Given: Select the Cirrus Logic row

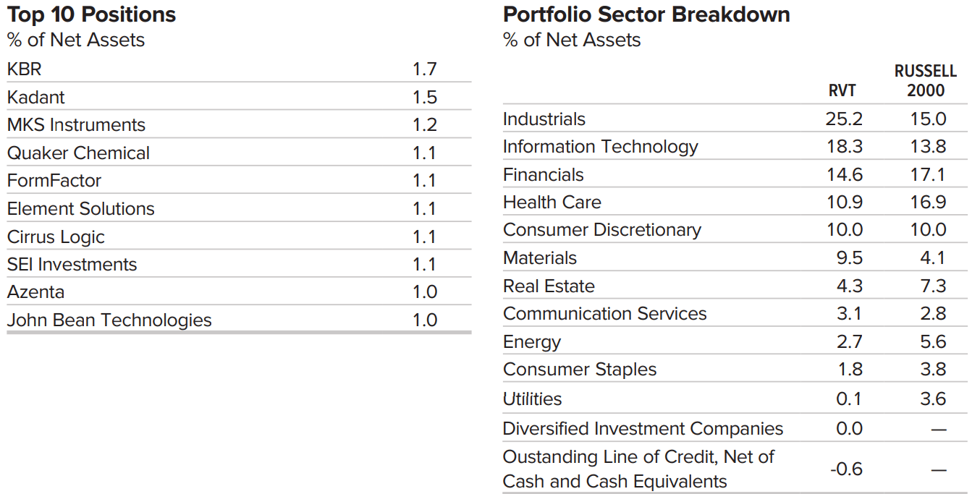Looking at the screenshot, I should click(x=56, y=237).
